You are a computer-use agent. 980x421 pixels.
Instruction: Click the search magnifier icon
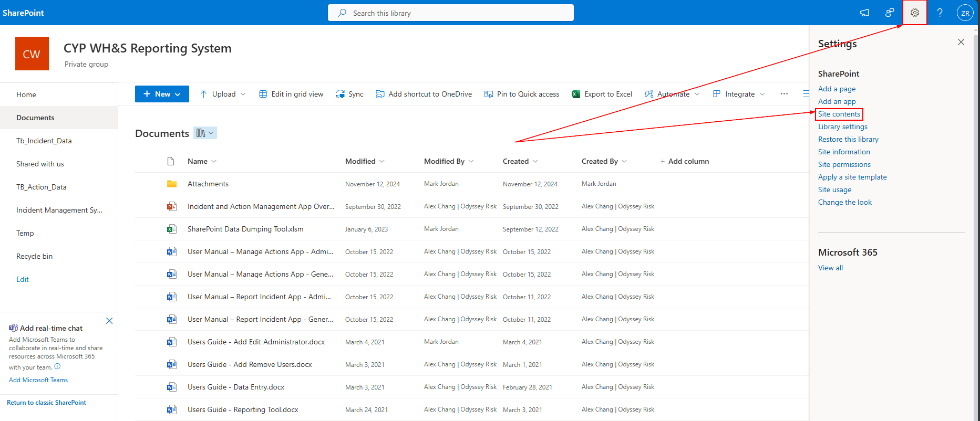[x=342, y=13]
